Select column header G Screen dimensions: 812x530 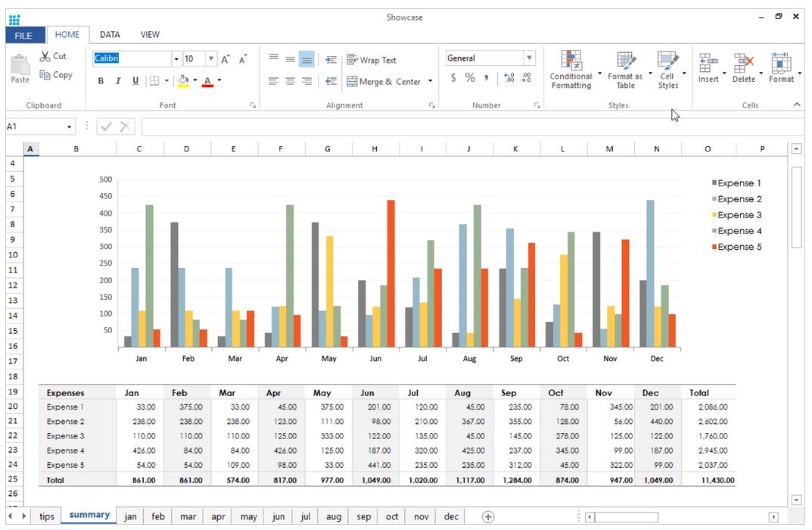(328, 149)
